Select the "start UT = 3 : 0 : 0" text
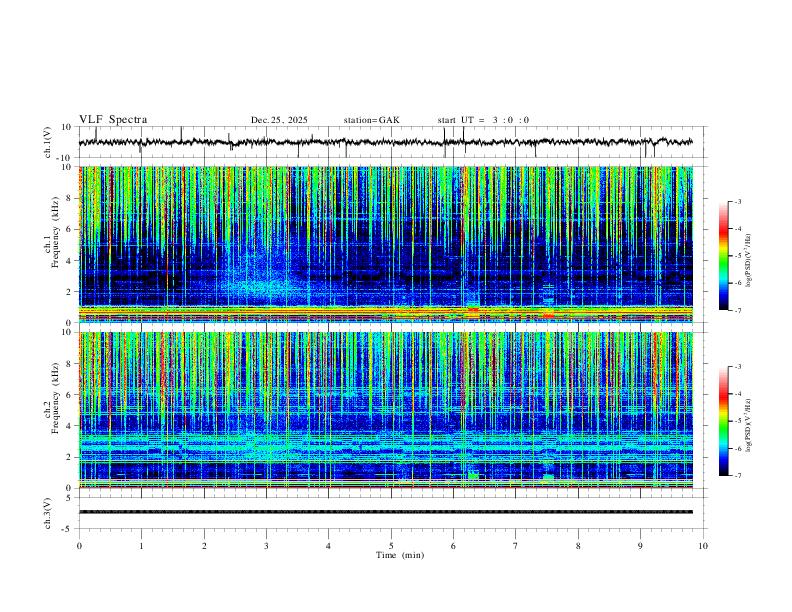 [x=483, y=120]
